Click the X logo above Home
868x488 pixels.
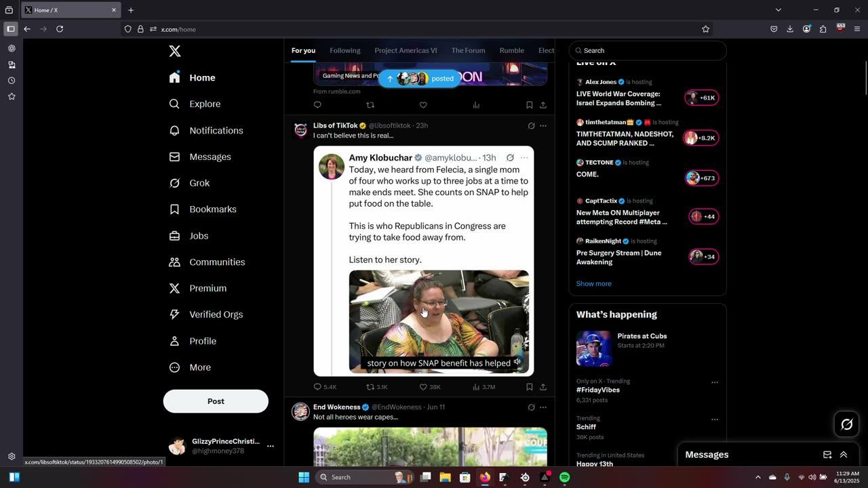tap(174, 51)
